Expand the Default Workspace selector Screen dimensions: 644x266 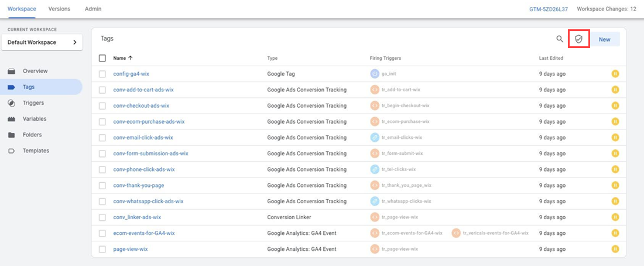42,42
